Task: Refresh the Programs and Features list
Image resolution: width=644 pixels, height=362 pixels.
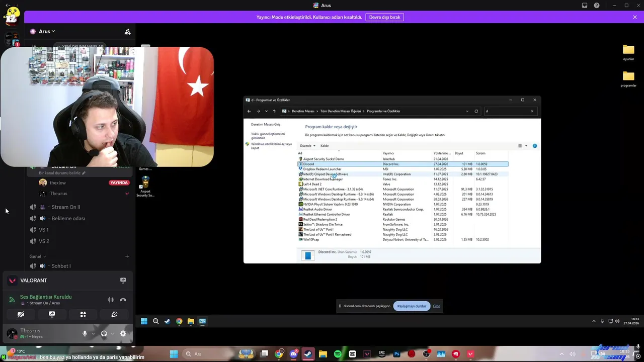Action: pos(476,111)
